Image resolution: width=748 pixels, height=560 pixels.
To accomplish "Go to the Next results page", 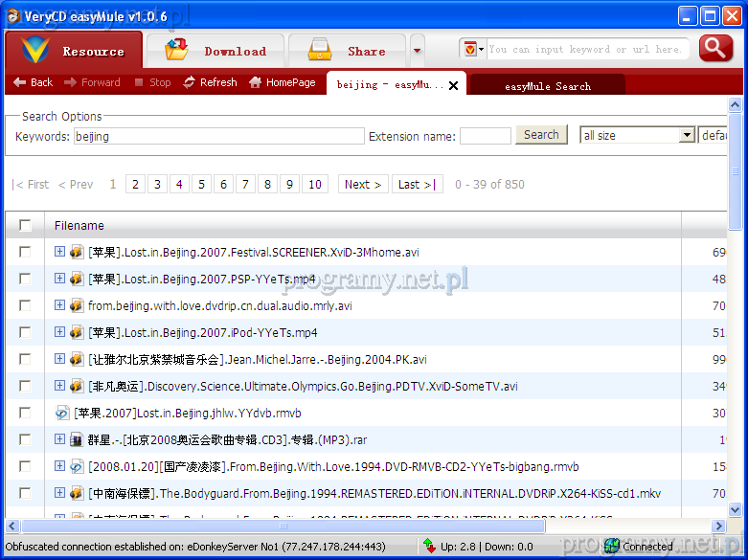I will coord(363,184).
